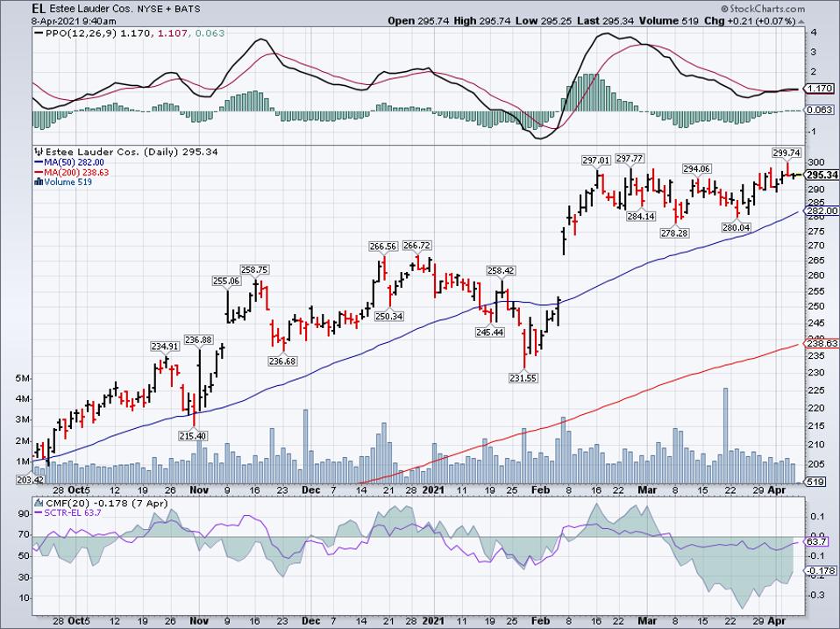Click the 278.28 low price callout
Screen dimensions: 840x629
pyautogui.click(x=674, y=233)
